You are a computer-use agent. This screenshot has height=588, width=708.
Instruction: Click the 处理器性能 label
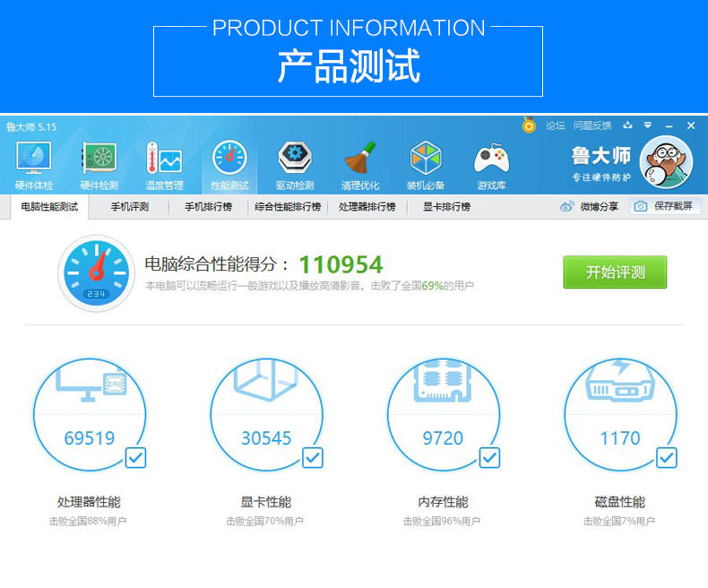(x=89, y=501)
